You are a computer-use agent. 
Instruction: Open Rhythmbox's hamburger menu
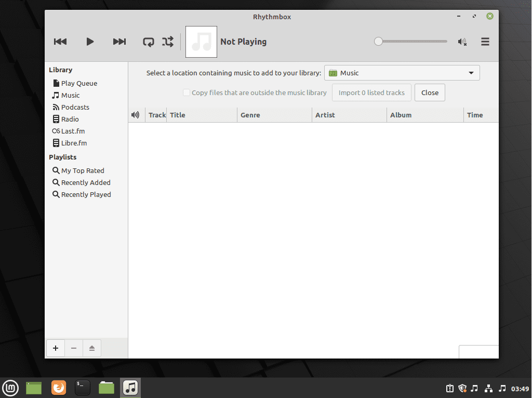pos(485,42)
